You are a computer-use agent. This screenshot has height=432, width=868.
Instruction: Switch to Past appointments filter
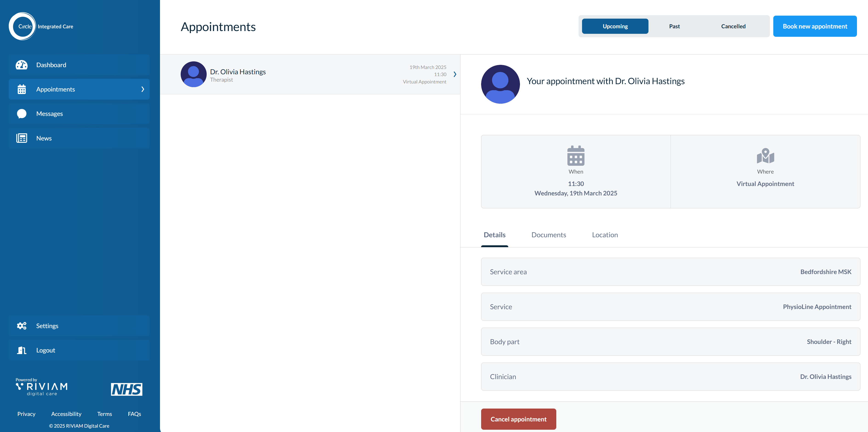[674, 26]
